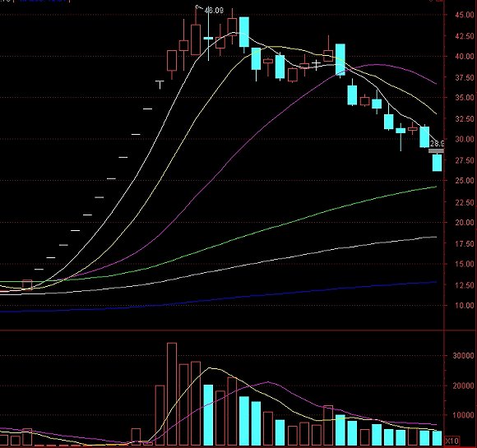Click the 27.50 price axis label

tap(465, 160)
